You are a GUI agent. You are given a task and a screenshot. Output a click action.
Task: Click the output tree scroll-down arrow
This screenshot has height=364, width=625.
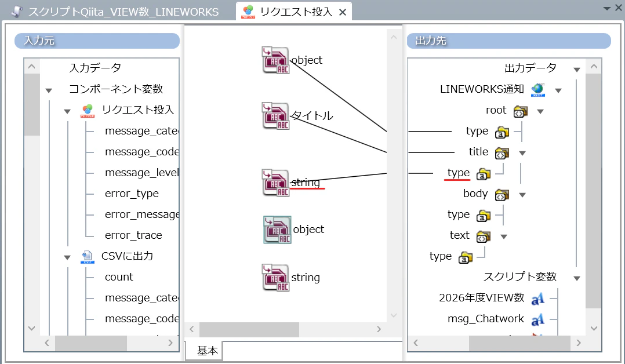tap(594, 328)
